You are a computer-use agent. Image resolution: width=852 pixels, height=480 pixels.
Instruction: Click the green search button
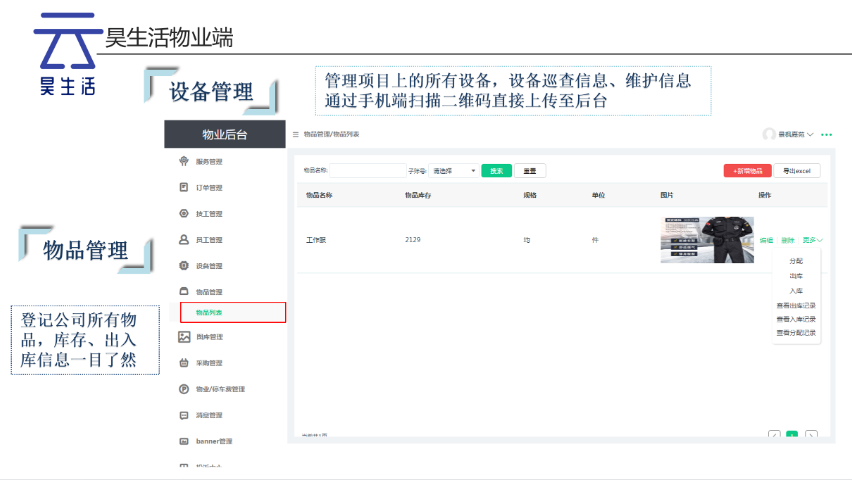click(x=496, y=171)
